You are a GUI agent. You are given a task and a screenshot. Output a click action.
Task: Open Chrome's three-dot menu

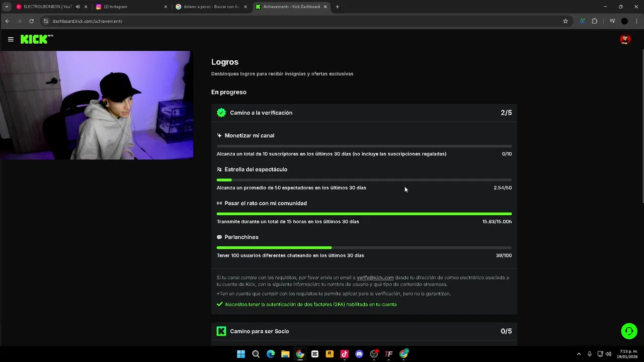[x=637, y=21]
